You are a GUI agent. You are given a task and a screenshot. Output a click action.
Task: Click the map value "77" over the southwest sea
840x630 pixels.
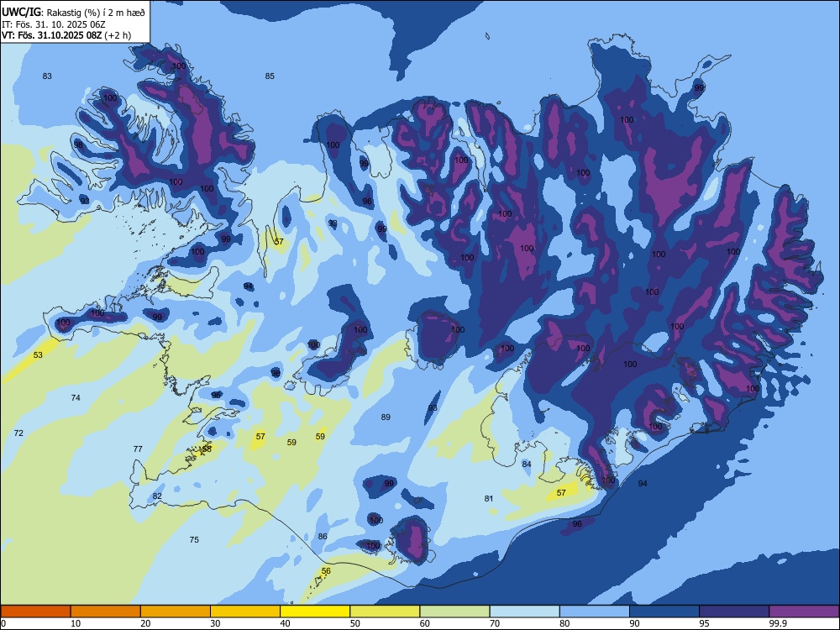click(x=139, y=449)
